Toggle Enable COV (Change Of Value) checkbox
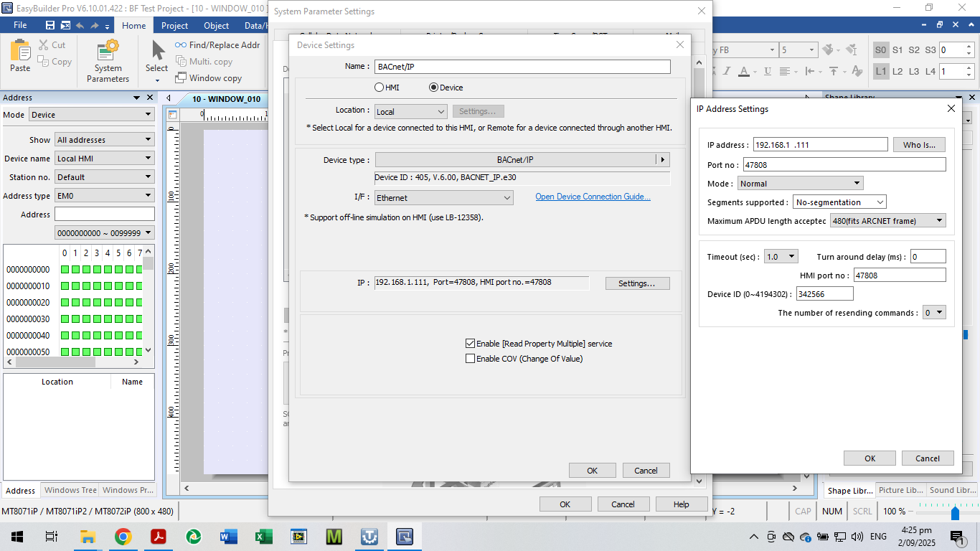This screenshot has width=980, height=551. [471, 359]
